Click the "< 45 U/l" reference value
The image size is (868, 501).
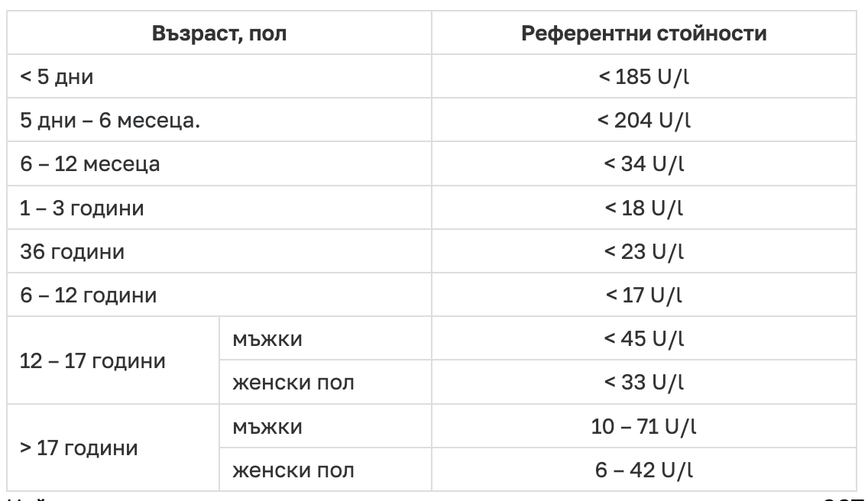[x=645, y=338]
